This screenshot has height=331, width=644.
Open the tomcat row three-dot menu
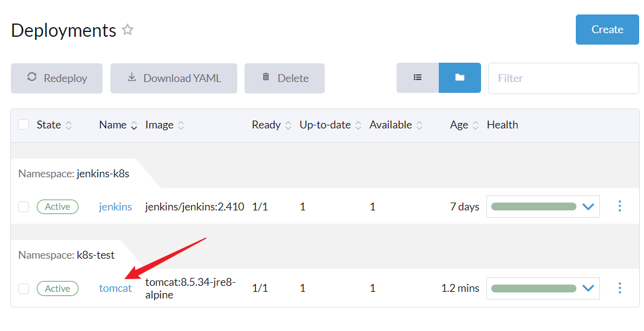[x=619, y=288]
